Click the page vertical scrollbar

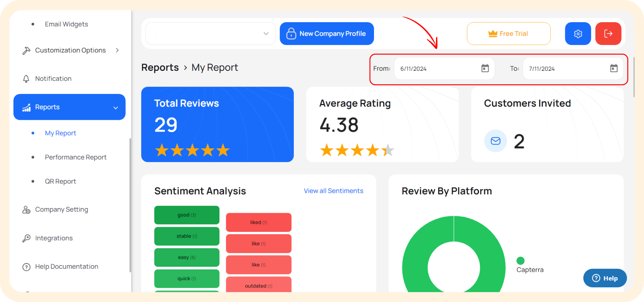[x=634, y=77]
